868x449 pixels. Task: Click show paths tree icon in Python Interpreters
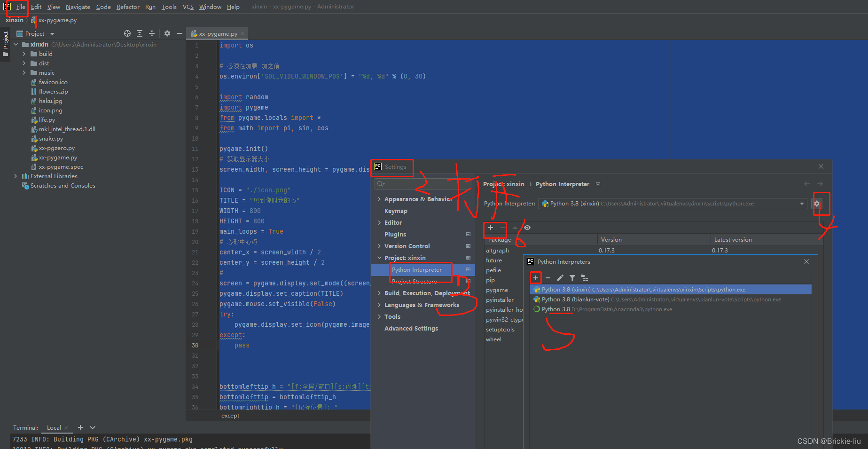[585, 278]
